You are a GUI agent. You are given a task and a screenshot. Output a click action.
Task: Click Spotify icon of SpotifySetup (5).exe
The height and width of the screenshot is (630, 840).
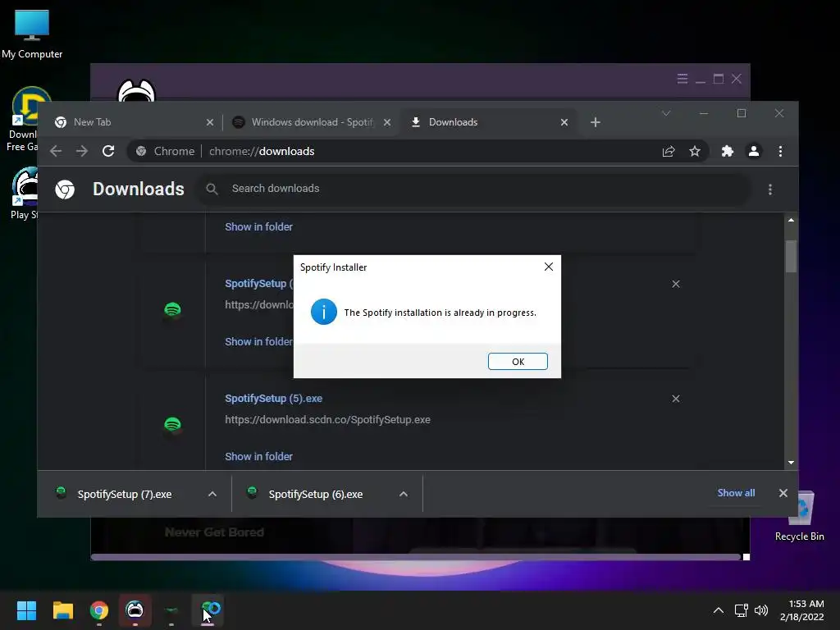[x=172, y=426]
